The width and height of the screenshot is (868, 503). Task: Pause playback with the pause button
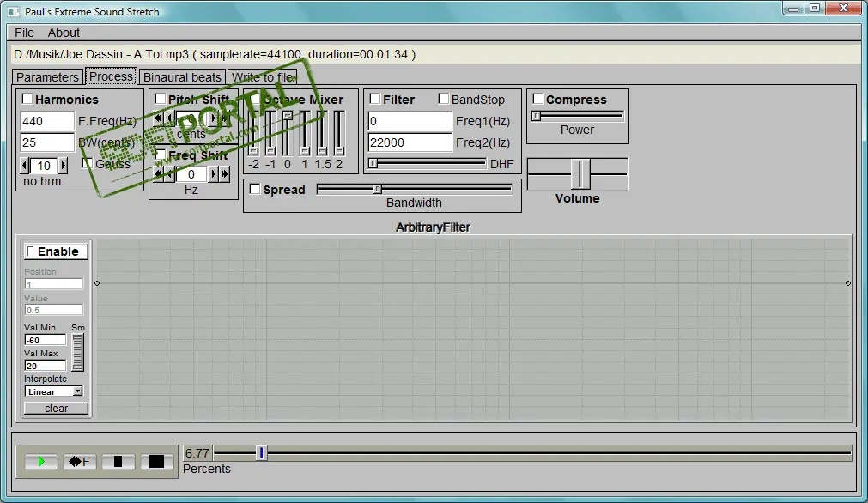pos(118,462)
